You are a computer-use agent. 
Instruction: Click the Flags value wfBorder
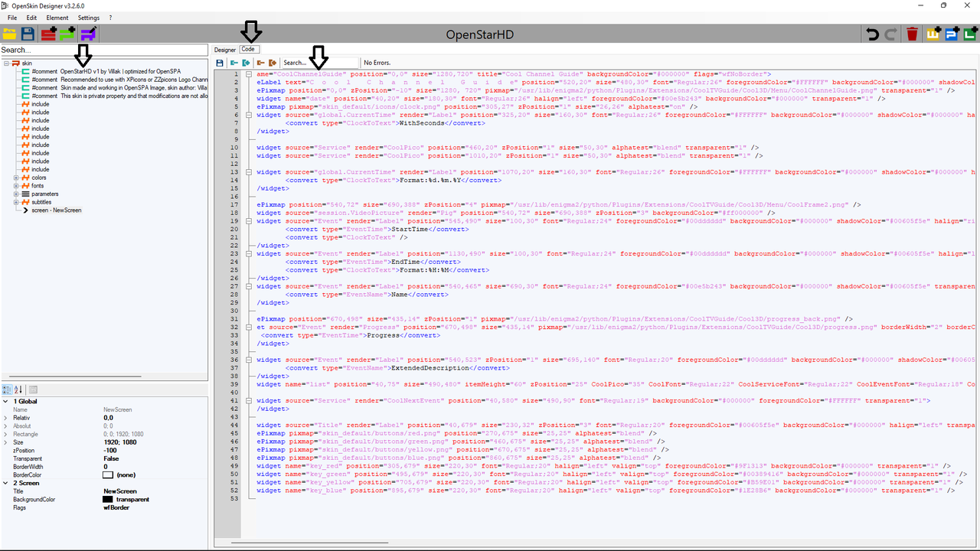click(116, 508)
